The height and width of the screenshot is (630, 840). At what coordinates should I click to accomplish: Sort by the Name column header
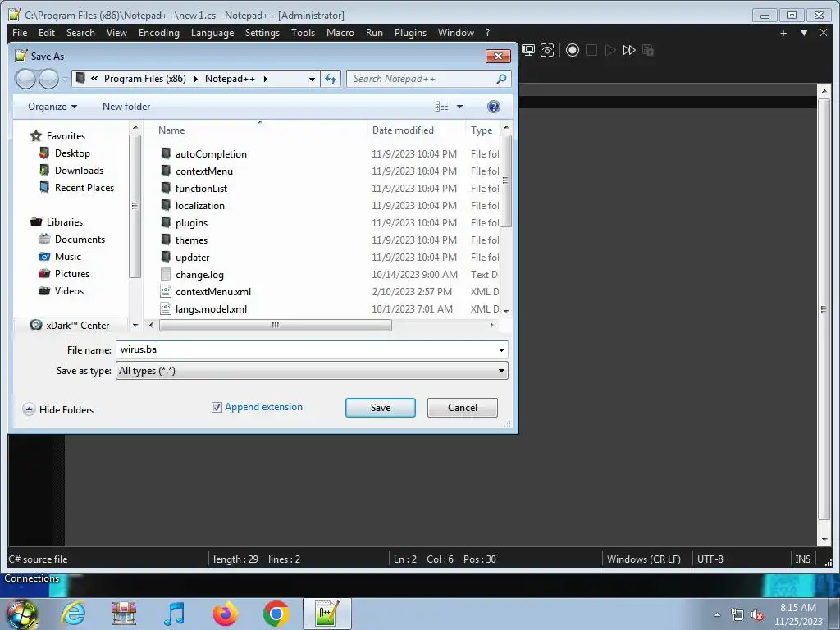pos(171,130)
